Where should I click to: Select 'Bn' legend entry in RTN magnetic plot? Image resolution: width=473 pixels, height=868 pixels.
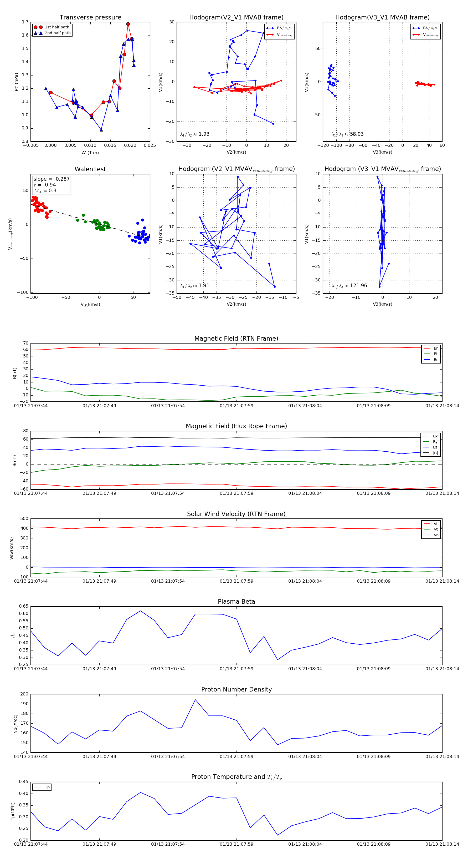tap(431, 360)
